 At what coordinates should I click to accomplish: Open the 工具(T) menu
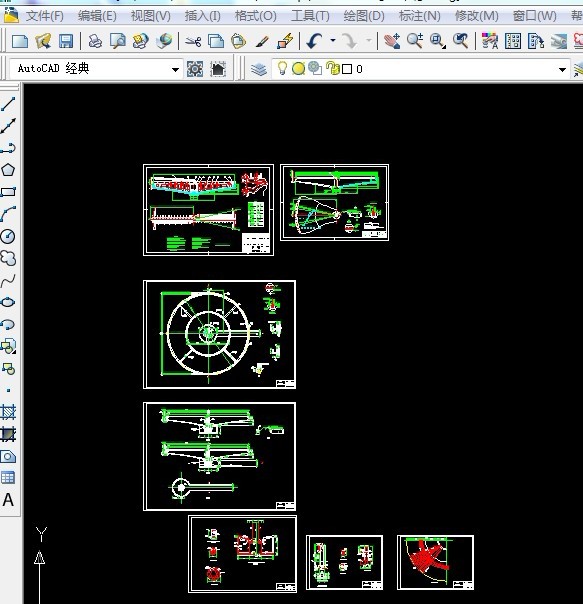[x=310, y=16]
